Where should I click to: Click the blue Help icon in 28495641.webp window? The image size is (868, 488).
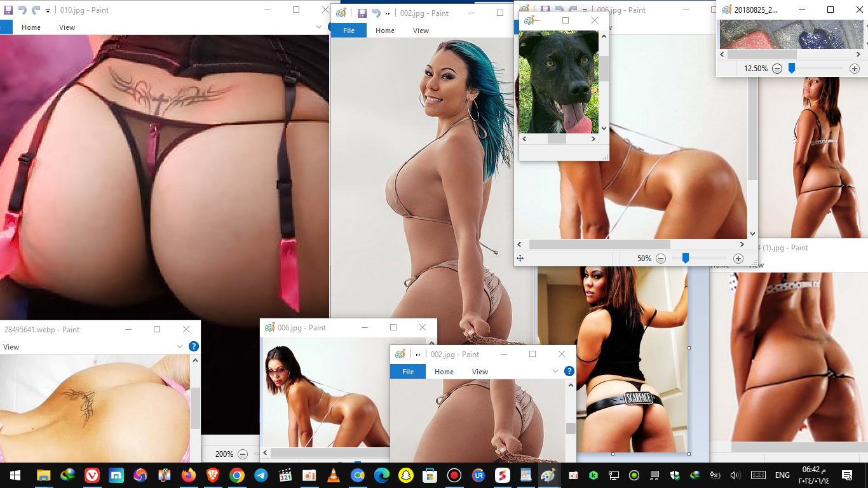(x=194, y=346)
